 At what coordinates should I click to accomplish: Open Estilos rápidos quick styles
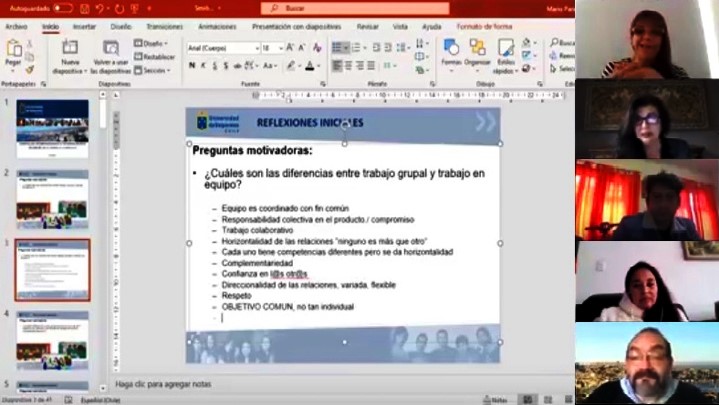(506, 57)
